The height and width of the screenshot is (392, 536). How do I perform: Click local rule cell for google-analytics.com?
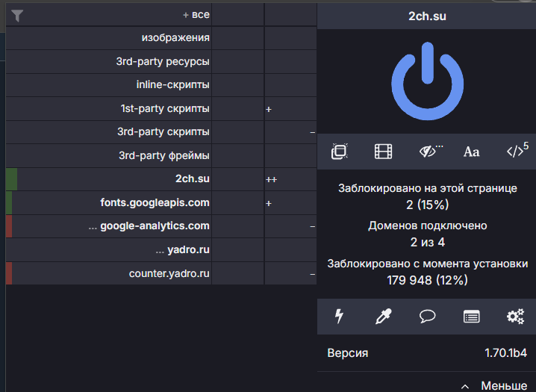click(x=290, y=226)
